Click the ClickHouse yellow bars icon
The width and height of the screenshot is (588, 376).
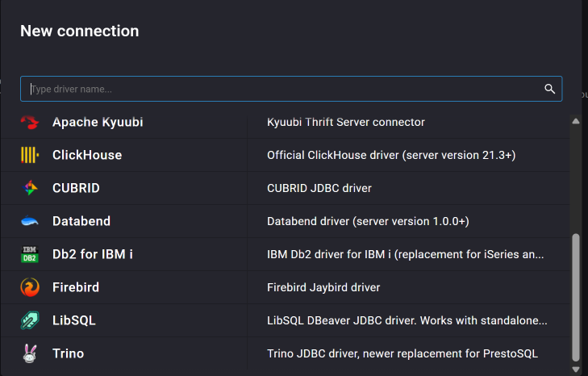click(x=30, y=155)
